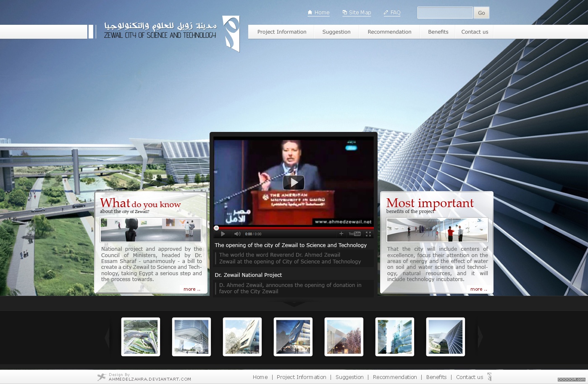Click the footer Recommendation link
Image resolution: width=588 pixels, height=384 pixels.
point(395,377)
